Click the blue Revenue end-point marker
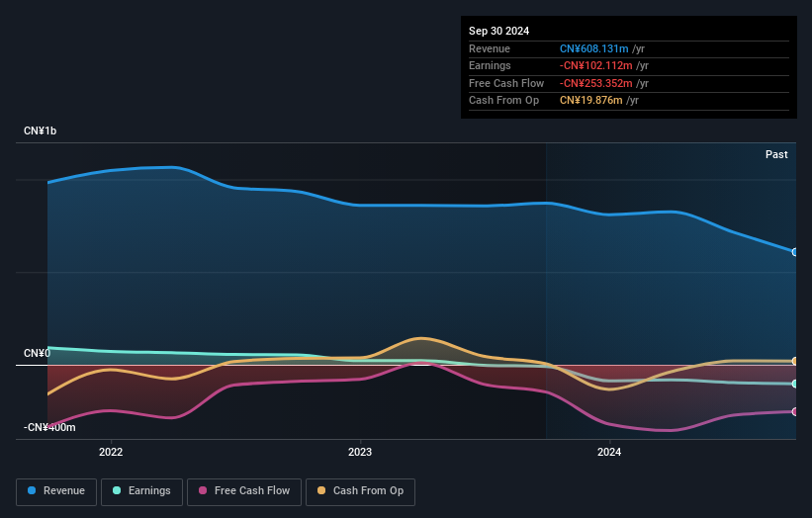 tap(794, 252)
